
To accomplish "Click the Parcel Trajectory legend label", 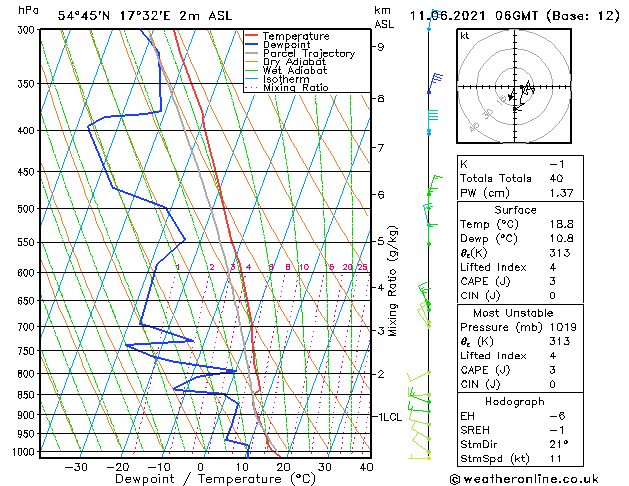I will (309, 53).
